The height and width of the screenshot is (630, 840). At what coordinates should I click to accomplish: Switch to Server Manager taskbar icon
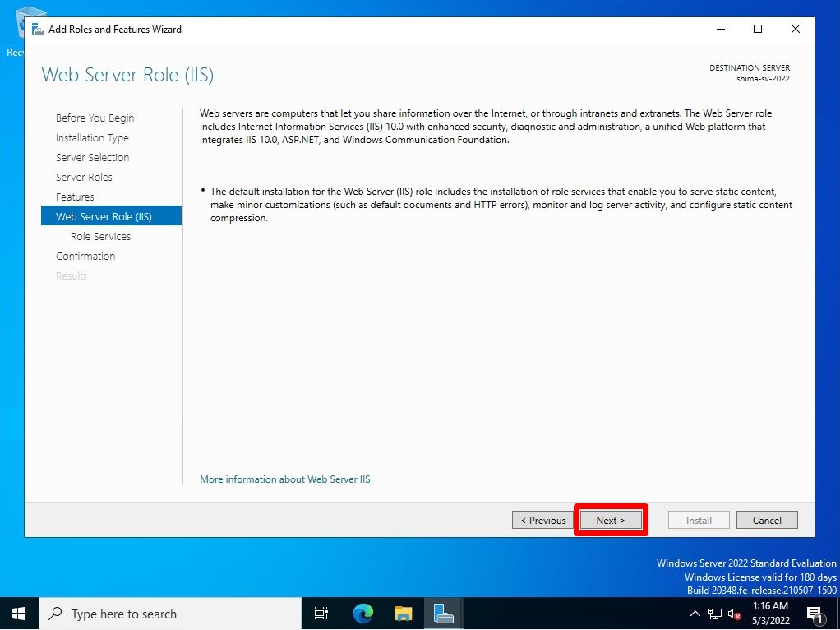444,614
